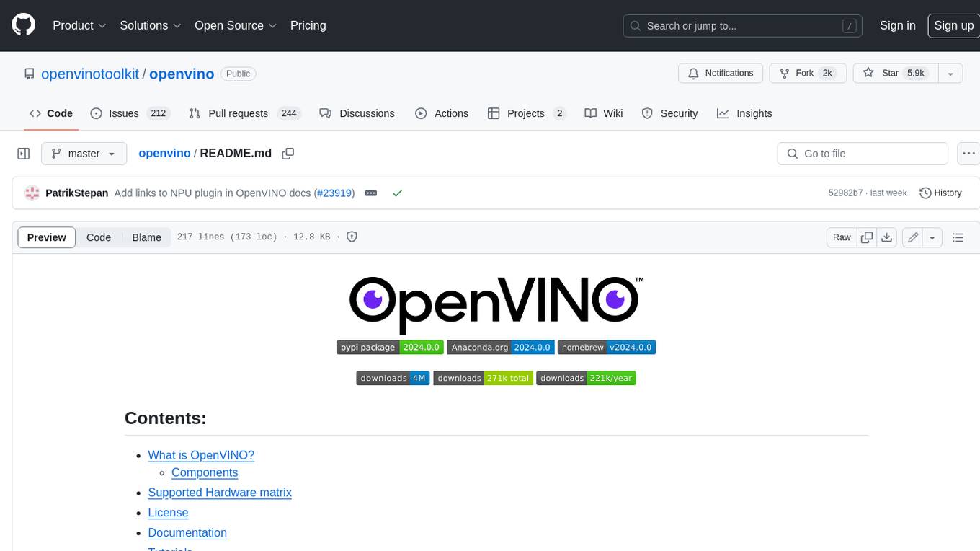
Task: Fork the repository
Action: click(808, 74)
